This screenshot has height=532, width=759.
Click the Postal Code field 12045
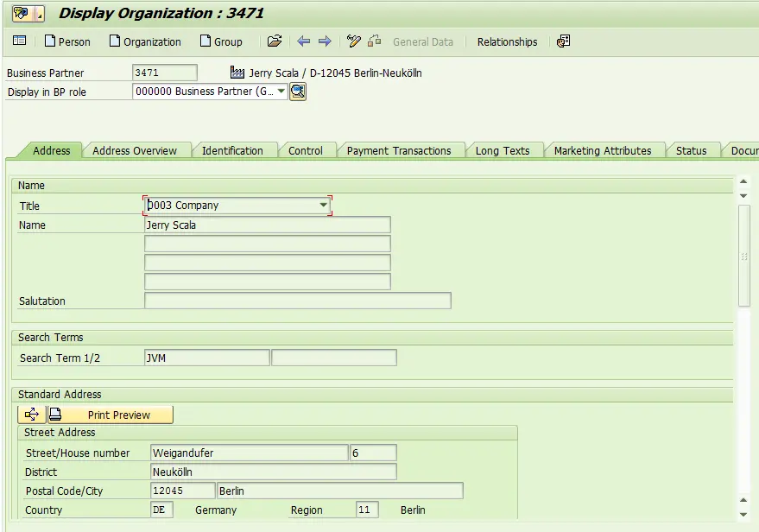click(x=182, y=491)
